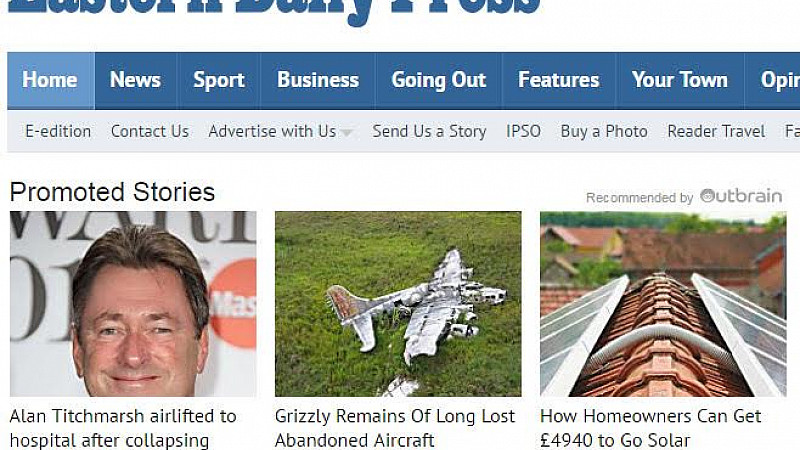
Task: Click the abandoned aircraft photo thumbnail
Action: [398, 304]
